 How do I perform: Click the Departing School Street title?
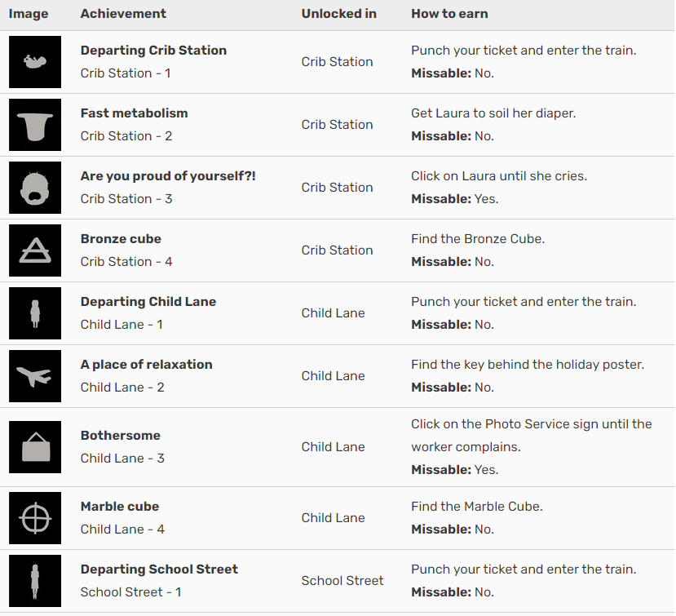(159, 569)
